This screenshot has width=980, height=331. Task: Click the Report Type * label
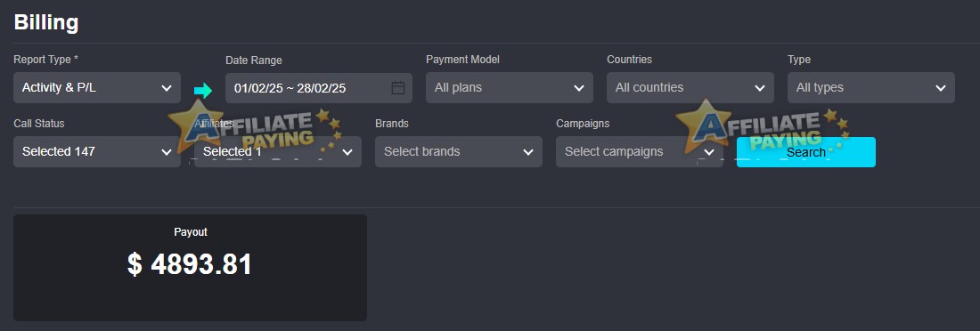pyautogui.click(x=45, y=60)
